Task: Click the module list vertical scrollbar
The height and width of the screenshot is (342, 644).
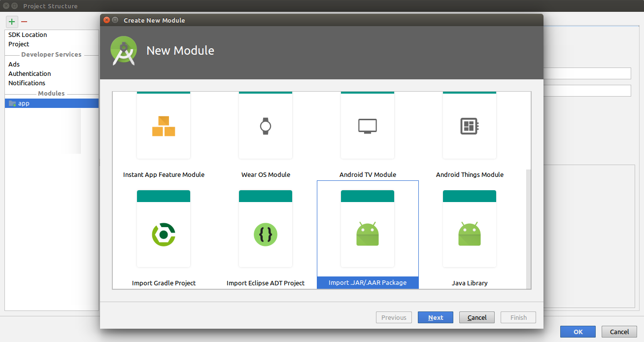Action: (529, 229)
